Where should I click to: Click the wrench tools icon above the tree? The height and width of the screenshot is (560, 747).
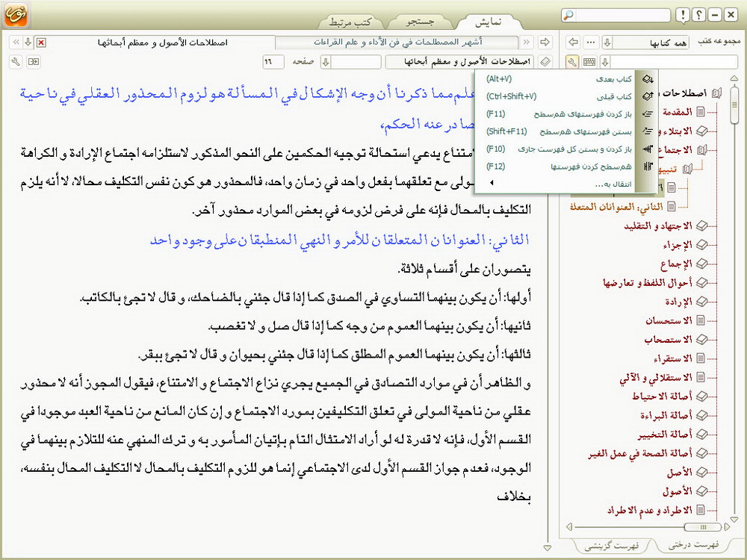point(572,62)
